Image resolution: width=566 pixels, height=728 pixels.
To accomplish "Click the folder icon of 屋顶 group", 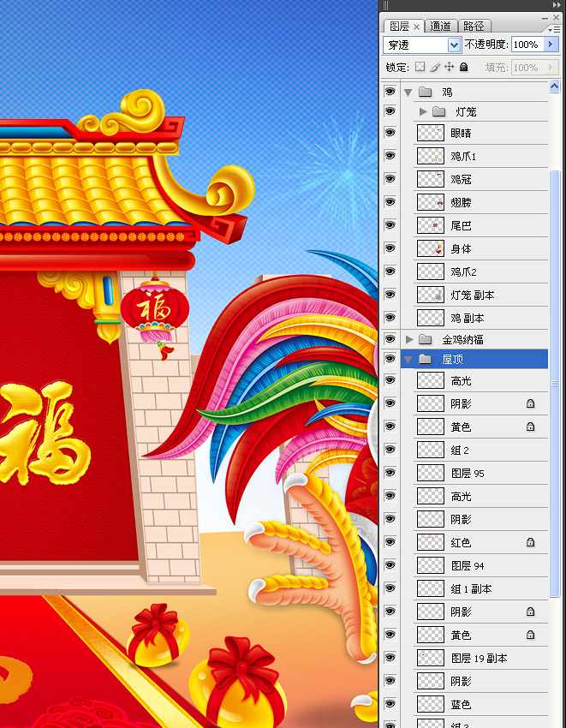I will (x=425, y=359).
